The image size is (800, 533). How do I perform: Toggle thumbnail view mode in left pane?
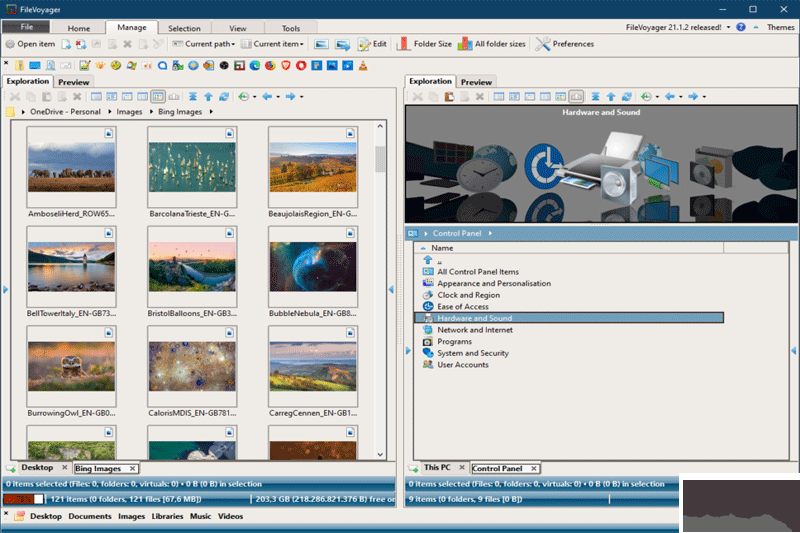click(x=158, y=97)
